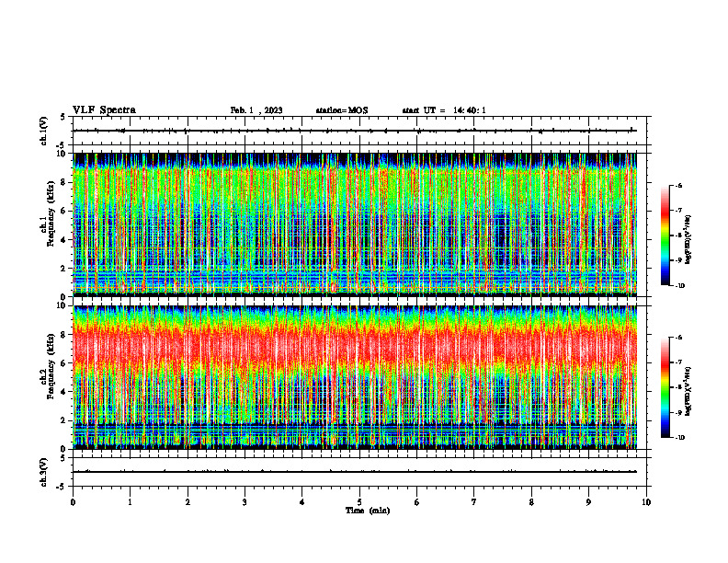
Task: Click the ch.1 spectrogram color scale bar
Action: (x=665, y=236)
